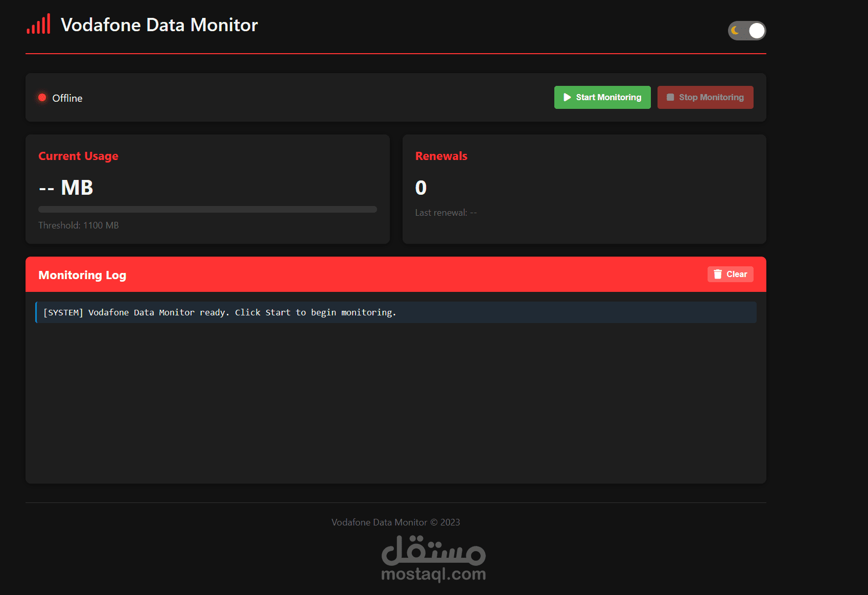Click the red Offline status indicator dot

pyautogui.click(x=42, y=98)
